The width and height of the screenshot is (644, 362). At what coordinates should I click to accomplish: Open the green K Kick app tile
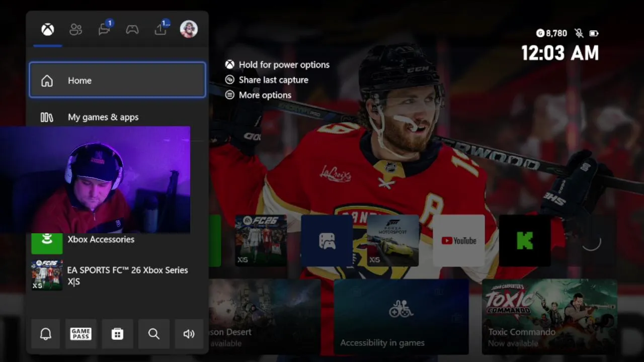point(525,240)
